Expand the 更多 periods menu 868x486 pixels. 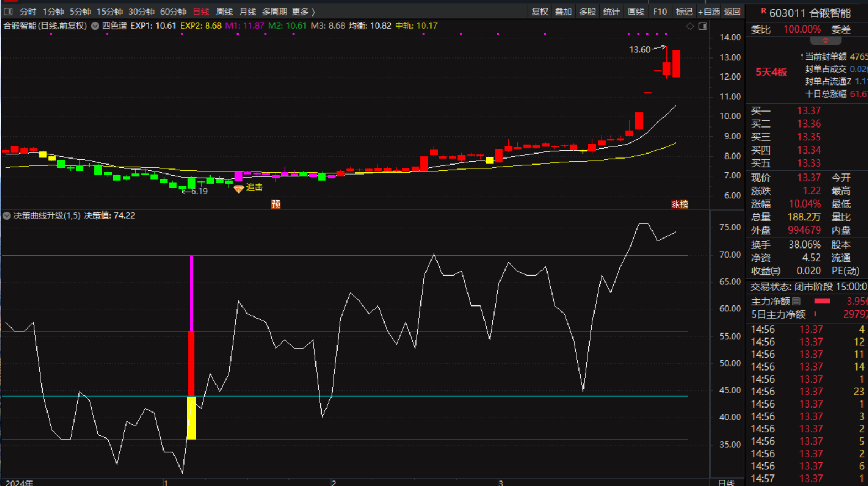[x=303, y=12]
